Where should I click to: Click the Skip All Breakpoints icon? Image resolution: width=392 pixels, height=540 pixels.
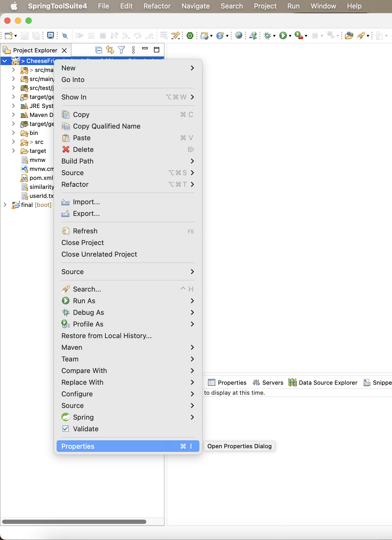65,35
